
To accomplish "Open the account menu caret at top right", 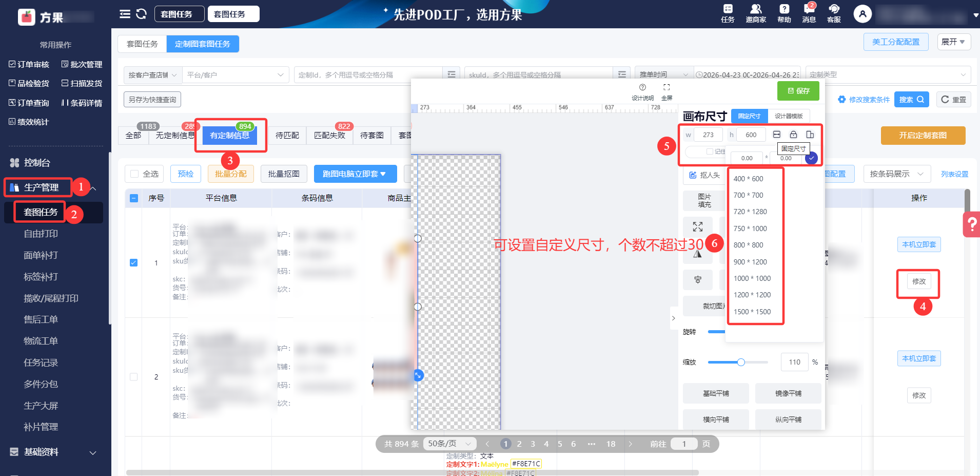I will [976, 15].
